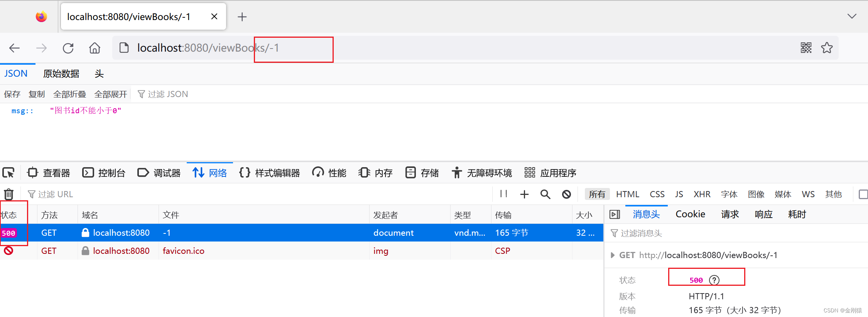This screenshot has height=317, width=868.
Task: Activate the element picker icon in devtools
Action: coord(8,173)
